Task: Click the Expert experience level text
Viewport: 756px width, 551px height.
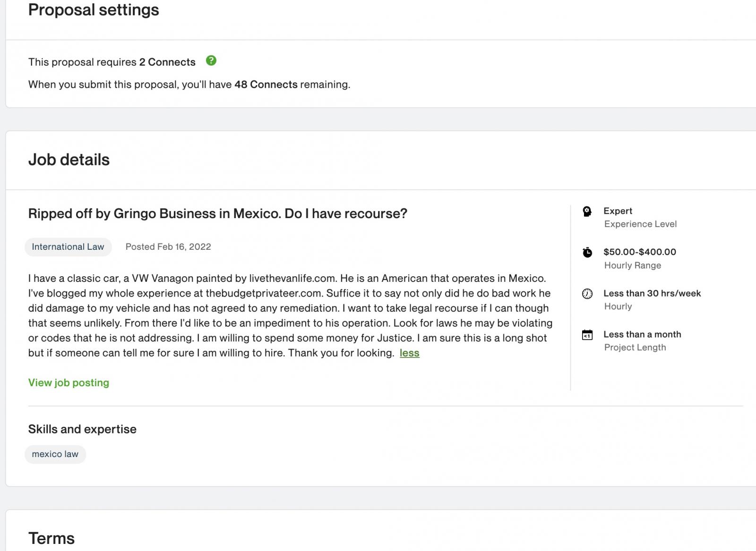Action: point(618,211)
